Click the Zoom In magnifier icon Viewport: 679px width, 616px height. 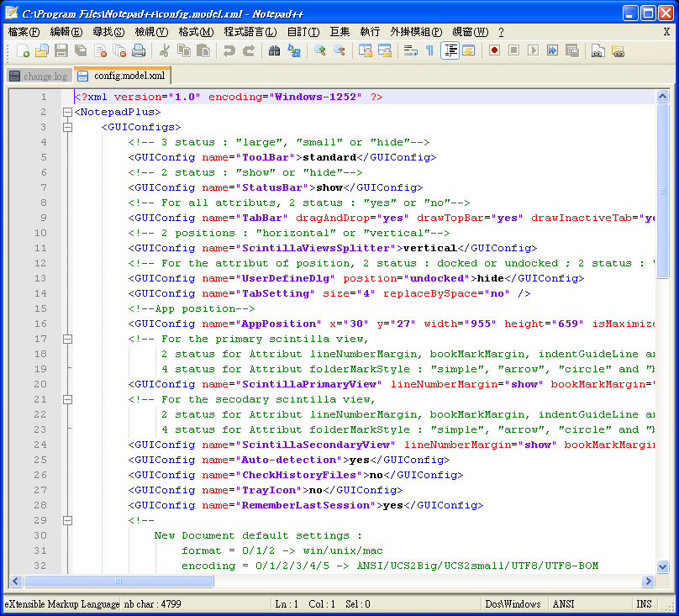320,50
